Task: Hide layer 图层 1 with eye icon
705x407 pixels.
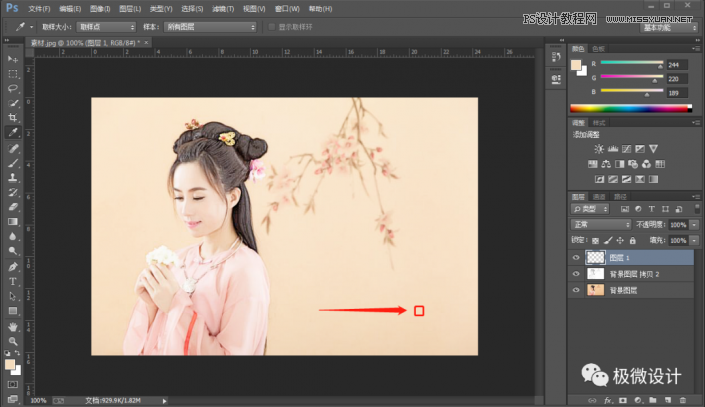Action: [576, 257]
